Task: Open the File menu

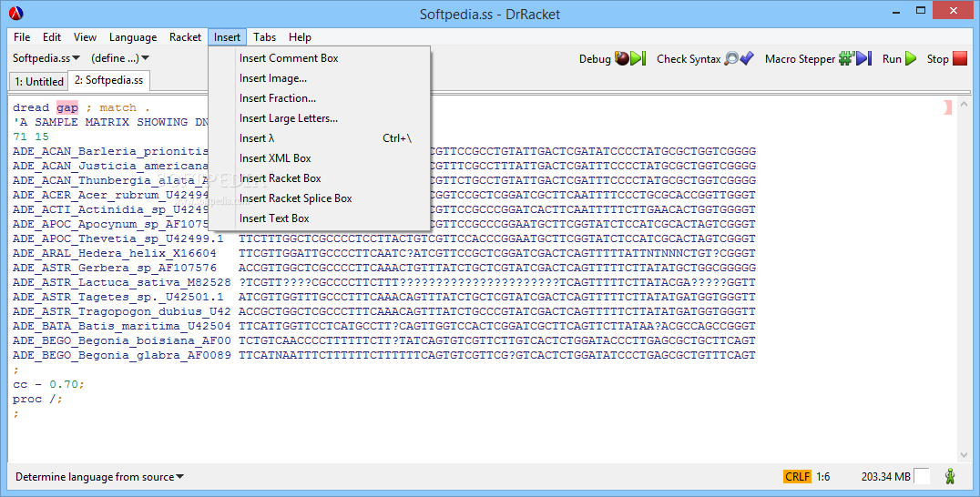Action: [x=22, y=36]
